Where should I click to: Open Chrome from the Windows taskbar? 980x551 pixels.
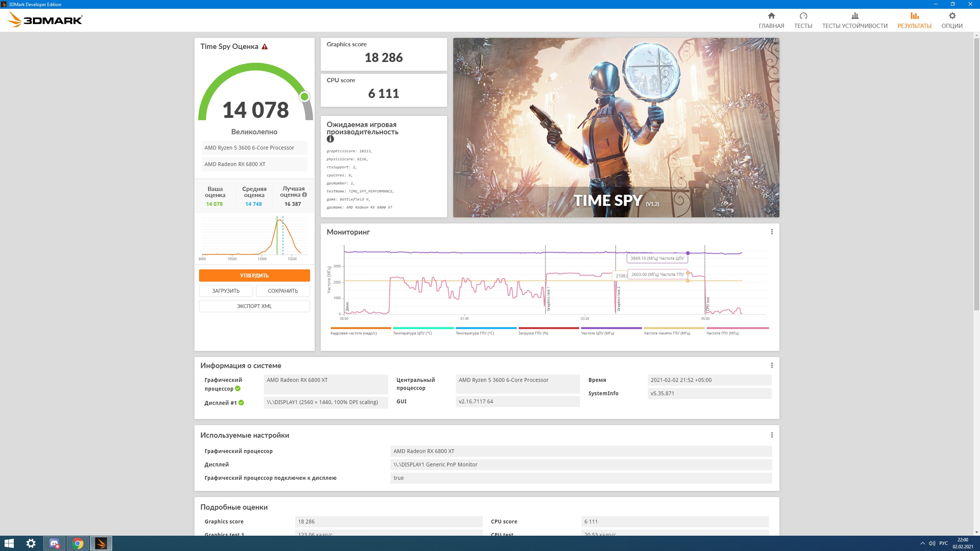78,543
